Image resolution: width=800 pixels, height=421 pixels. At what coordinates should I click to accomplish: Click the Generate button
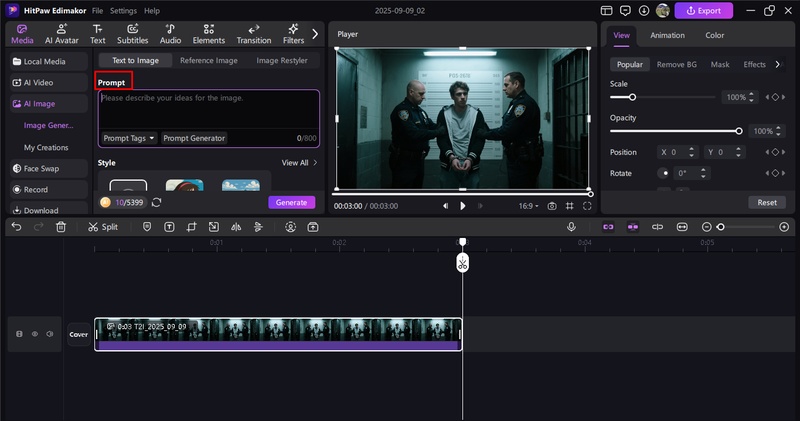click(x=291, y=203)
